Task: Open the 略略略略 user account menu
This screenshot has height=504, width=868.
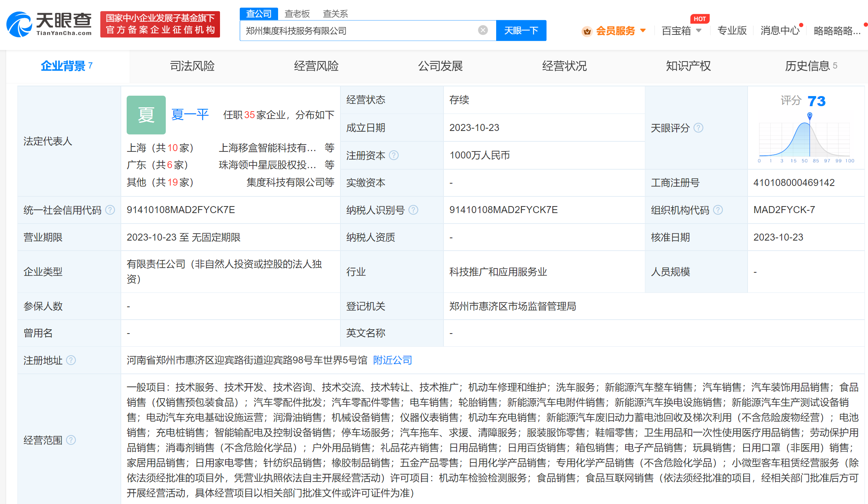Action: pos(837,31)
